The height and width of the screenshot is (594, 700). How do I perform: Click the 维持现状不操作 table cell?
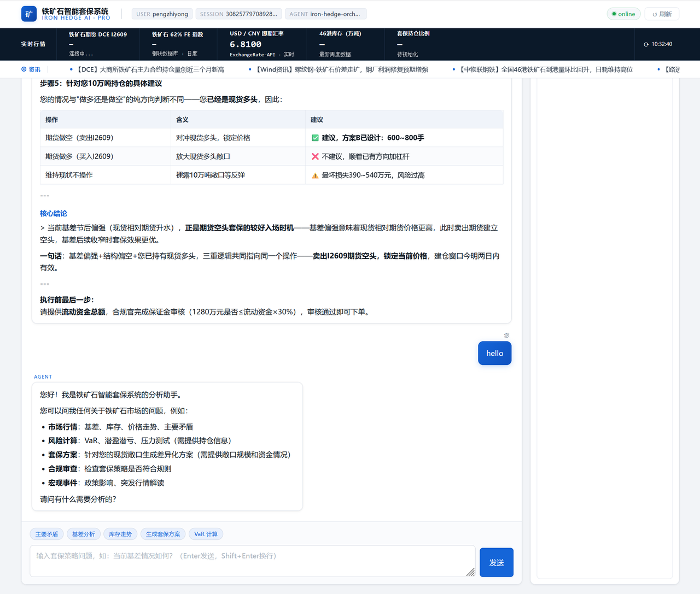pyautogui.click(x=106, y=175)
